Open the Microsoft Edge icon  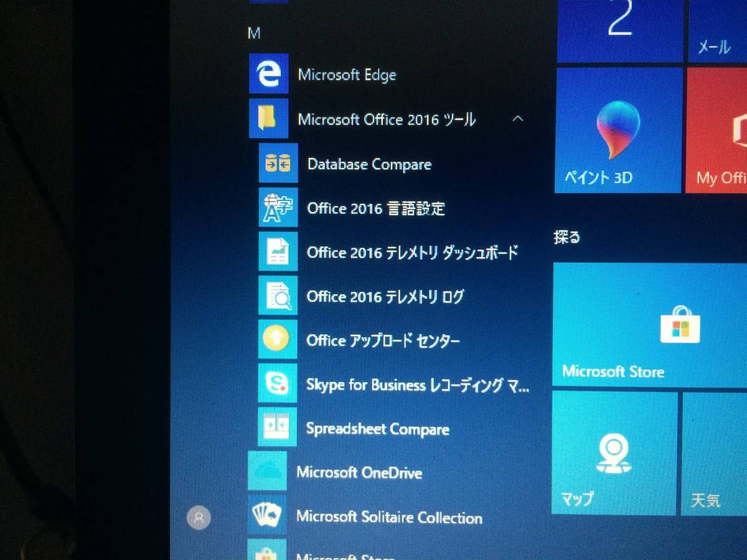click(269, 74)
